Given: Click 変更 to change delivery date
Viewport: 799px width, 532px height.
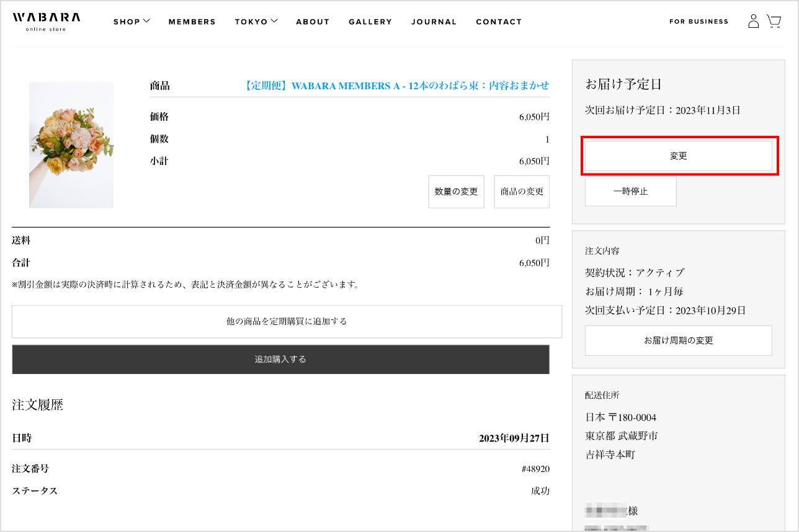Looking at the screenshot, I should click(x=678, y=156).
